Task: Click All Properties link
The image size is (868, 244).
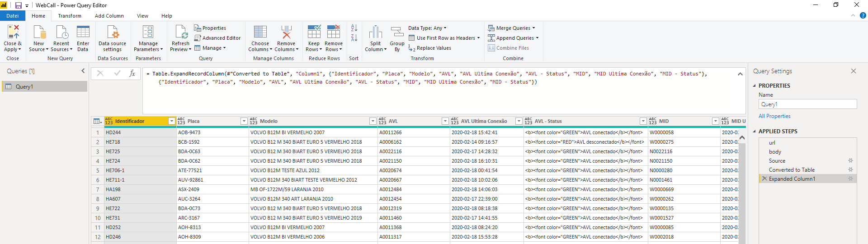Action: coord(774,116)
